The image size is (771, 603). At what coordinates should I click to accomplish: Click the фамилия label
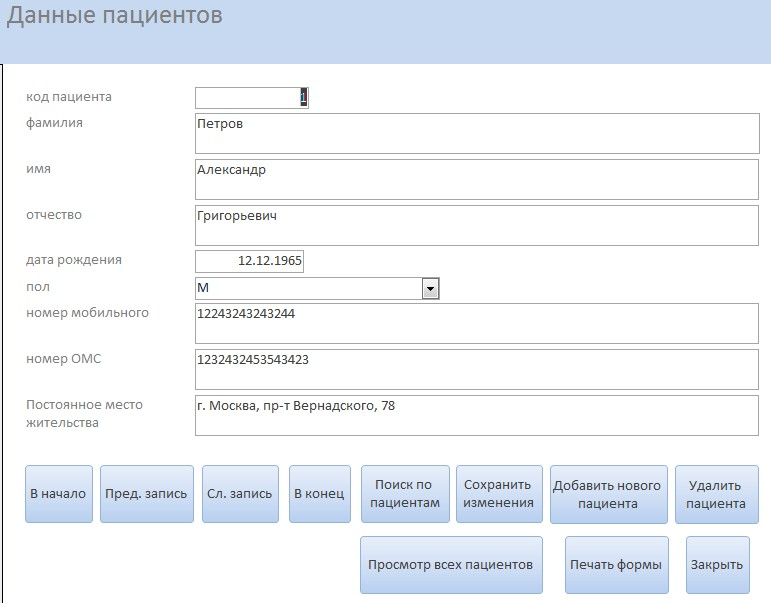tap(54, 123)
